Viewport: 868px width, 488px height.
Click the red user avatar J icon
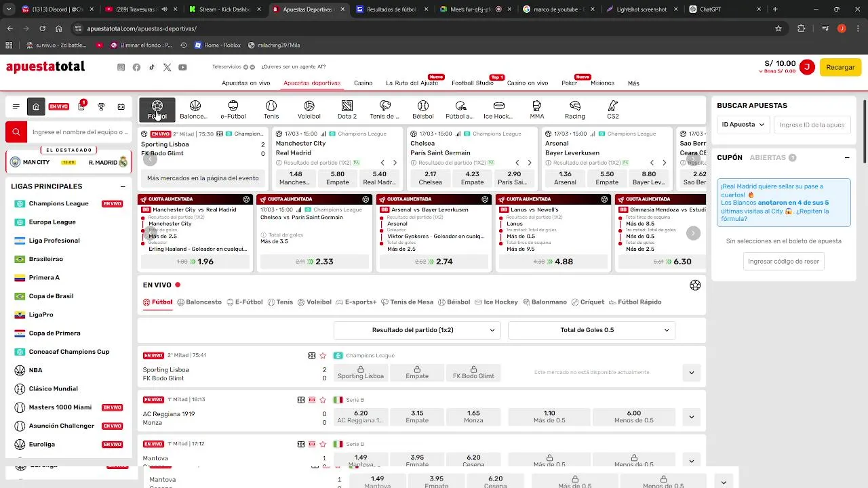[807, 66]
